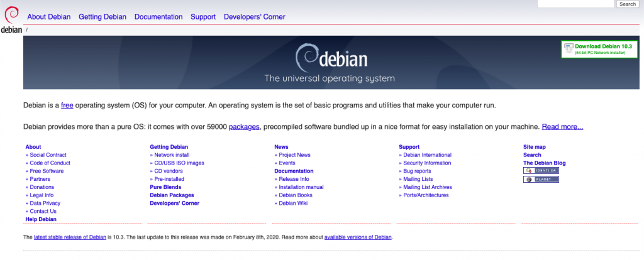Open Help Debian link
The width and height of the screenshot is (644, 260).
tap(41, 219)
